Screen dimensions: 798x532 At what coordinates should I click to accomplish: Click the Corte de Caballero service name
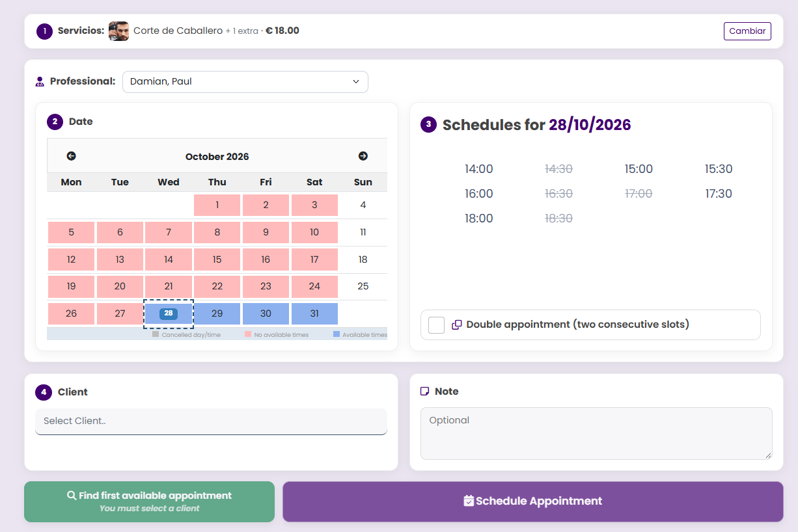pyautogui.click(x=178, y=31)
